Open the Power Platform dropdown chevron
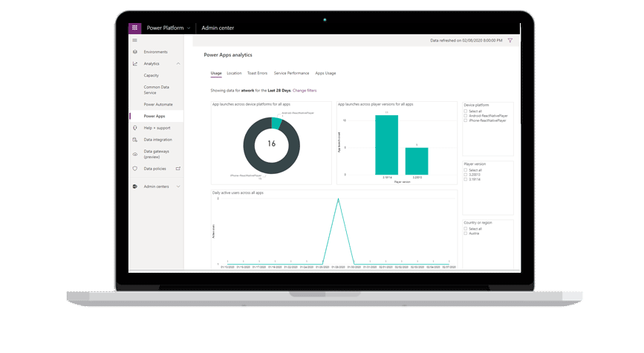The width and height of the screenshot is (644, 353). 189,28
